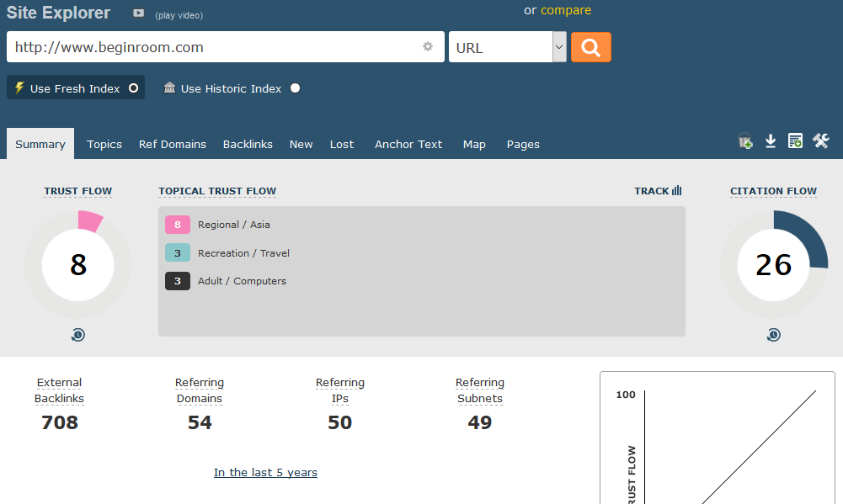
Task: Open the Topics tab
Action: (104, 144)
